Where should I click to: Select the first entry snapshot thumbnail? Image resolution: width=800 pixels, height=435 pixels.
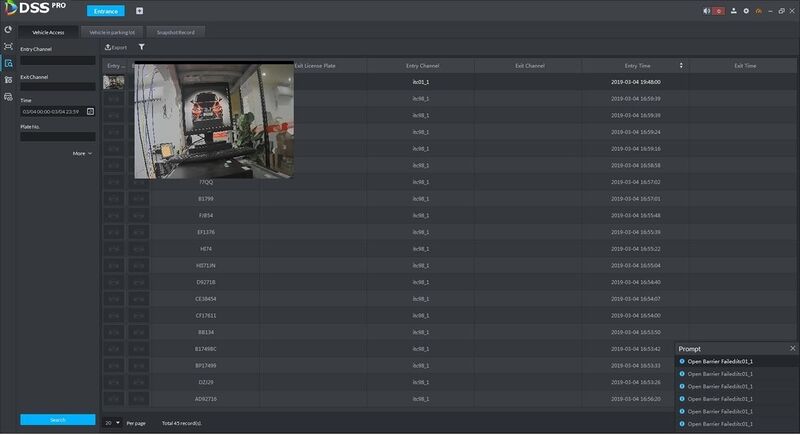(113, 82)
